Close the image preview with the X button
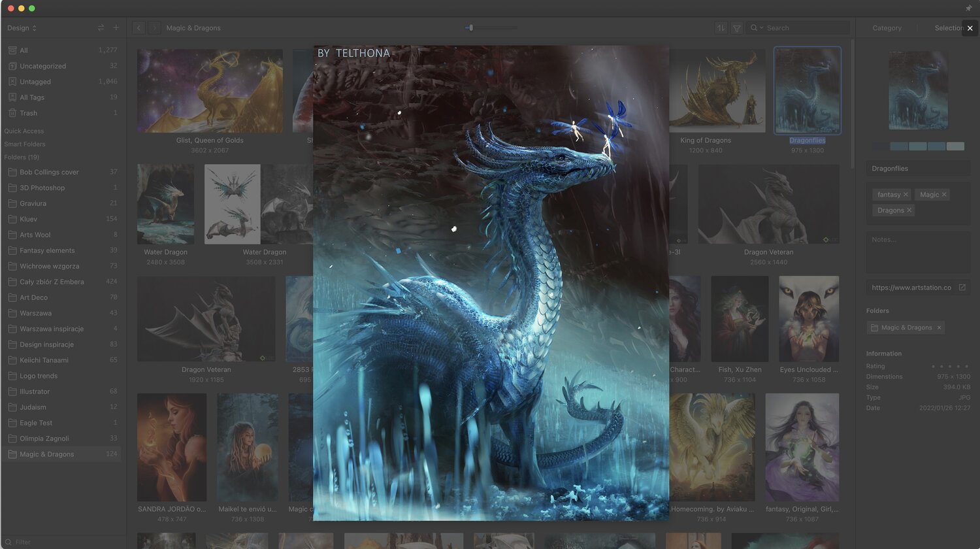This screenshot has height=549, width=980. point(970,28)
